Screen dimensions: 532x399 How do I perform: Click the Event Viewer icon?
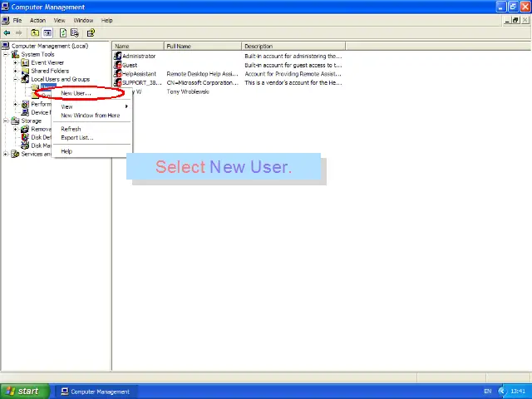coord(25,63)
